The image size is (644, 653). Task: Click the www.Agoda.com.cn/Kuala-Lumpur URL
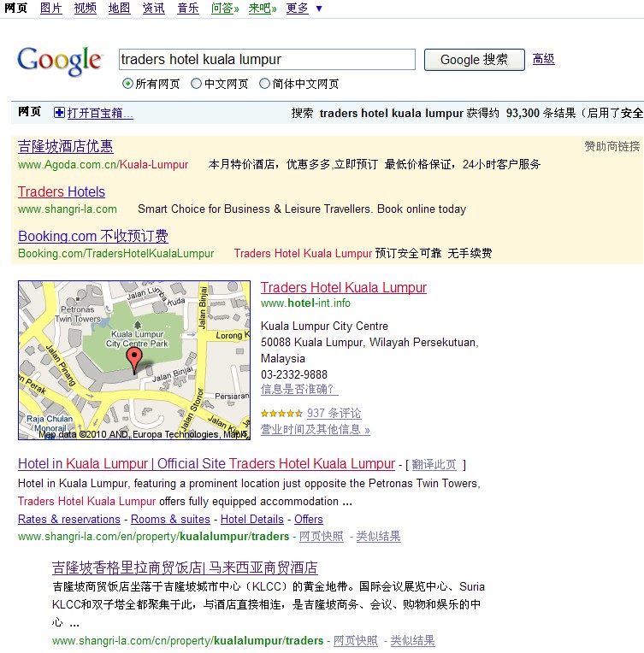click(x=103, y=164)
